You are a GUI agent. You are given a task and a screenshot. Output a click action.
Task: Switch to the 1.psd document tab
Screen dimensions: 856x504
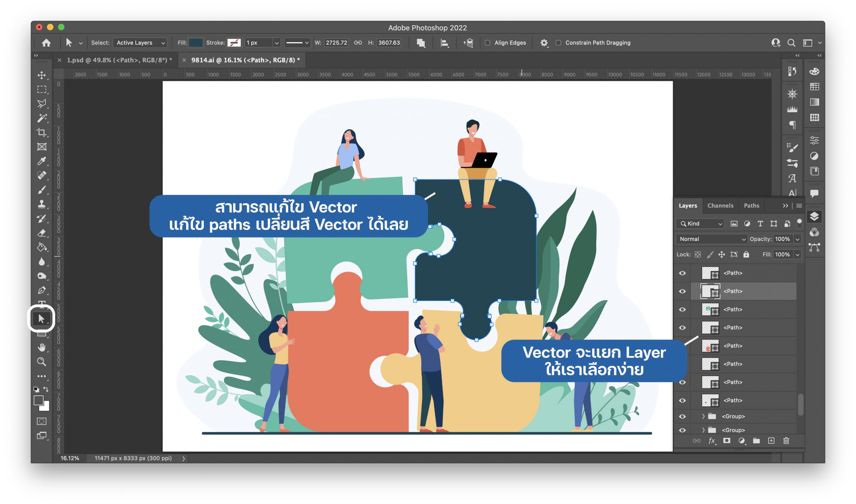(119, 60)
